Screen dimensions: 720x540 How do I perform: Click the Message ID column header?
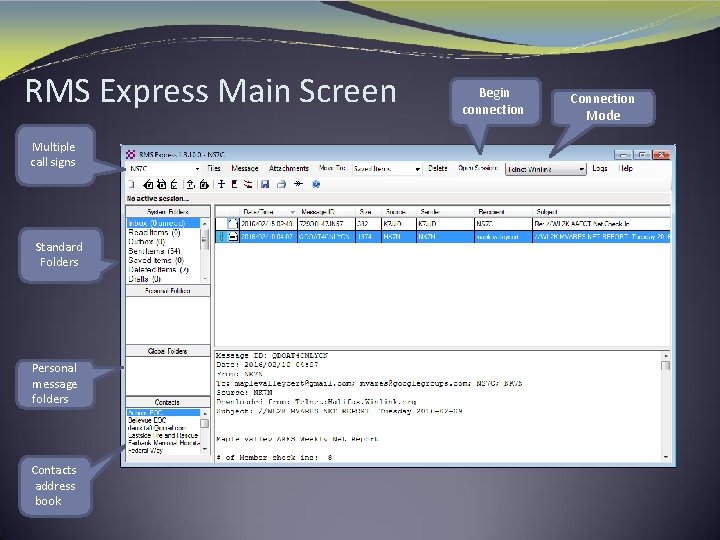point(326,212)
